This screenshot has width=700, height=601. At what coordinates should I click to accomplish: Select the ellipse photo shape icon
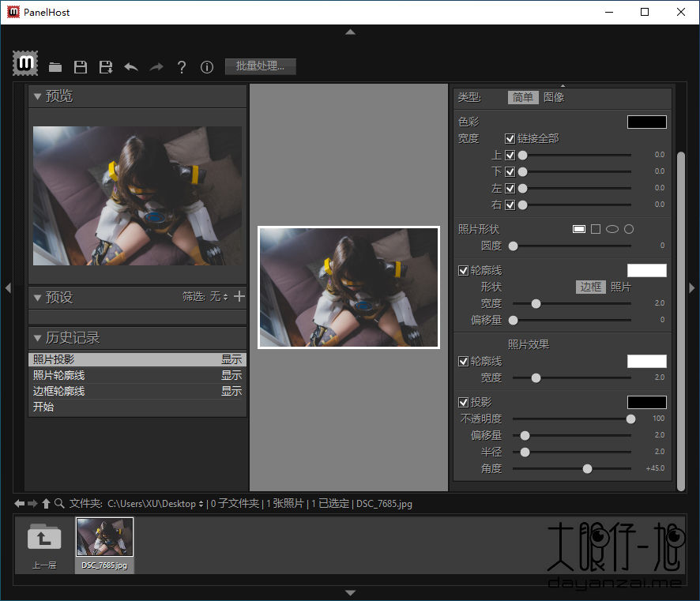click(x=612, y=229)
